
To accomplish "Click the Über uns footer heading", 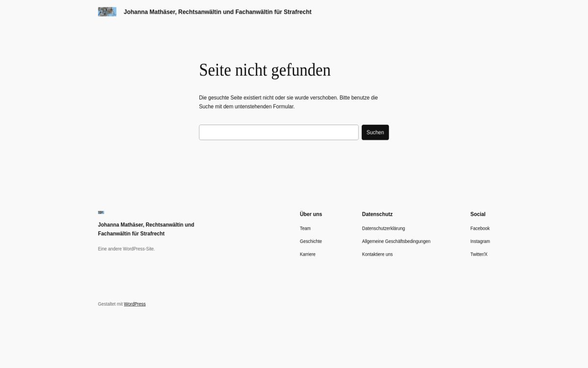I will click(311, 214).
